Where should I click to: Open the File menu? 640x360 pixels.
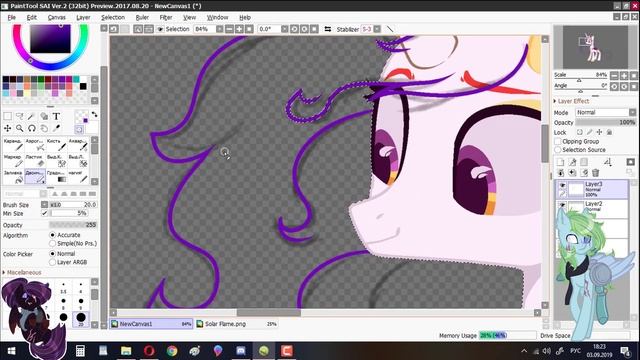coord(12,18)
